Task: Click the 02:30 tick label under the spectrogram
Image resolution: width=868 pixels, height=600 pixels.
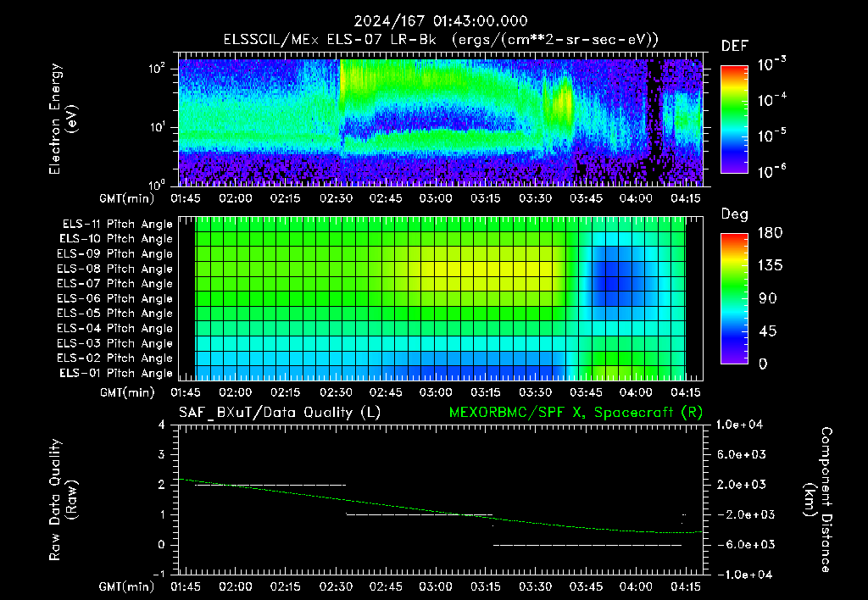Action: 336,198
